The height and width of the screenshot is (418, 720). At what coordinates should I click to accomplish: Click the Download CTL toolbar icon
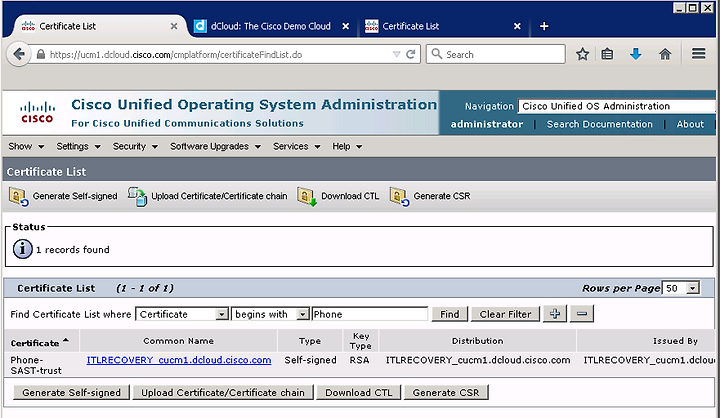pos(307,197)
